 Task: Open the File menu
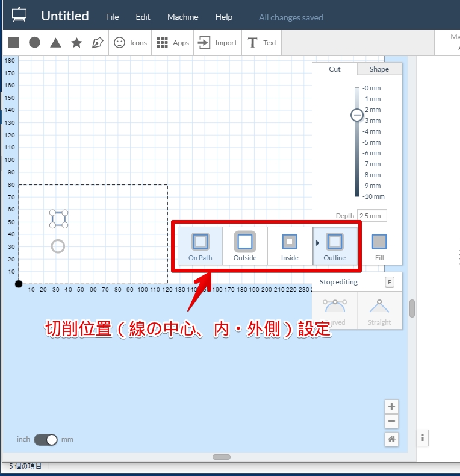[112, 17]
